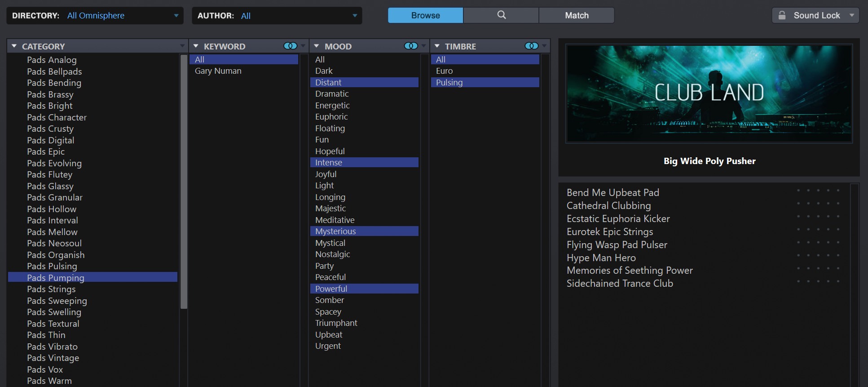Toggle the Timbre column link icon
The width and height of the screenshot is (868, 387).
point(531,46)
